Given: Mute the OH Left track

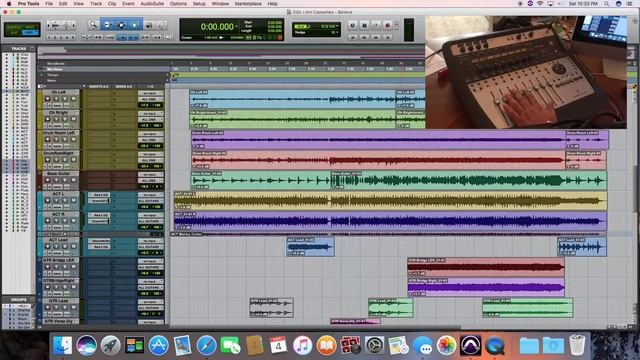Looking at the screenshot, I should click(73, 99).
